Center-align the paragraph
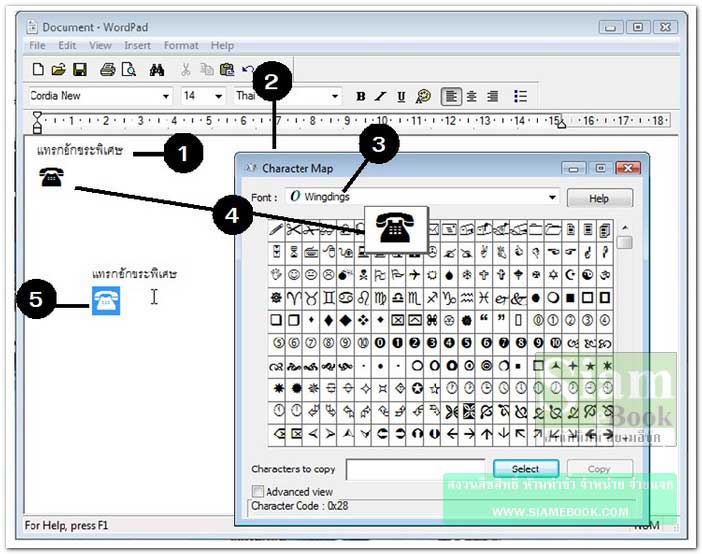This screenshot has width=702, height=554. pyautogui.click(x=471, y=96)
